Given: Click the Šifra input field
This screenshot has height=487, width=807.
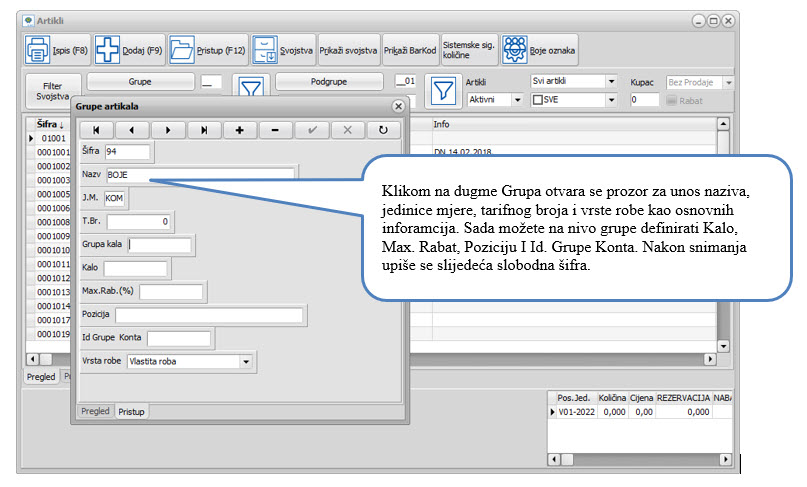Looking at the screenshot, I should [x=127, y=152].
